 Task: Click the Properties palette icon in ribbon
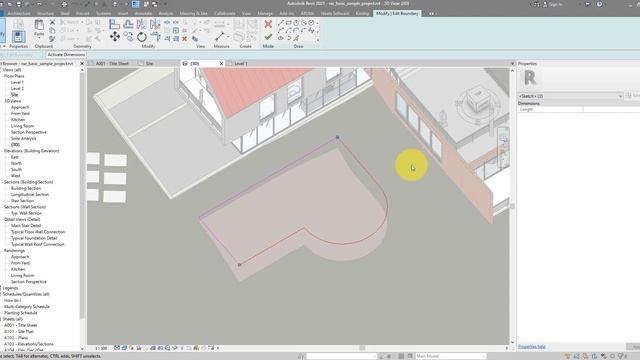click(18, 37)
